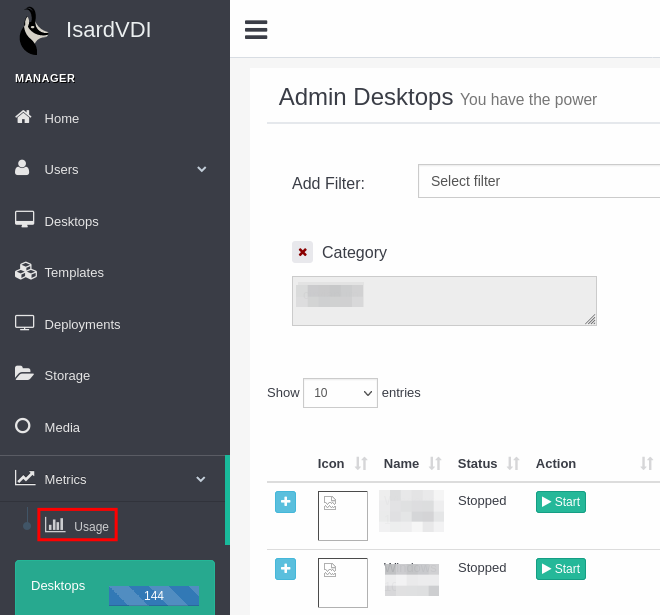Screen dimensions: 660x615
Task: Open the Storage folder icon
Action: click(x=24, y=374)
